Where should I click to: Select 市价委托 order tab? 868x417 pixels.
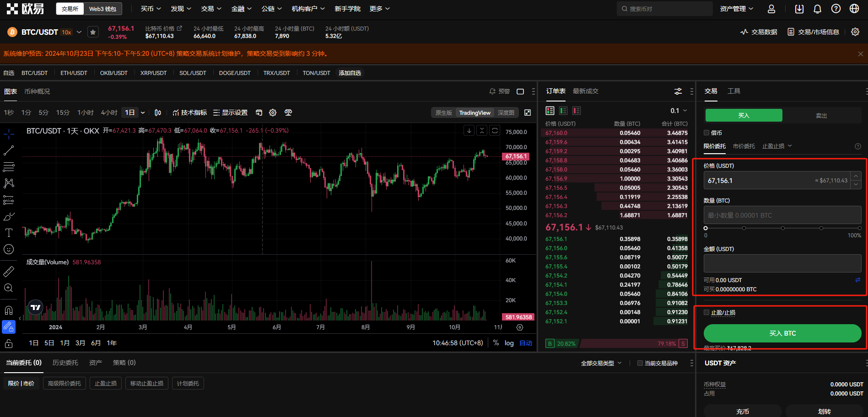(x=744, y=146)
